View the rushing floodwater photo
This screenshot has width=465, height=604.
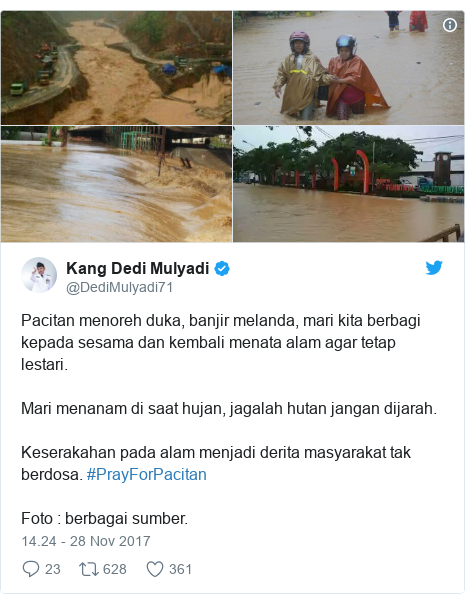116,184
